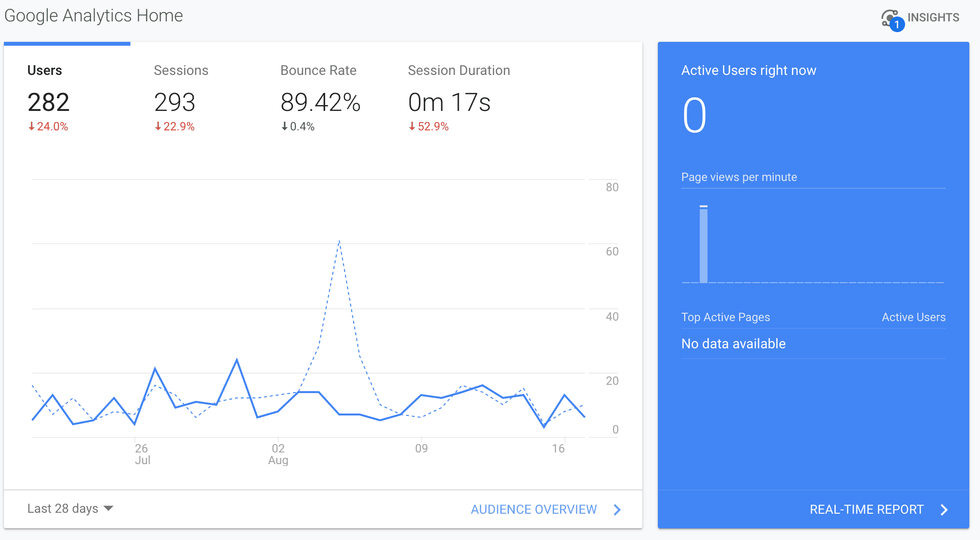Click the 52.9% duration decrease indicator
The width and height of the screenshot is (980, 540).
click(429, 126)
